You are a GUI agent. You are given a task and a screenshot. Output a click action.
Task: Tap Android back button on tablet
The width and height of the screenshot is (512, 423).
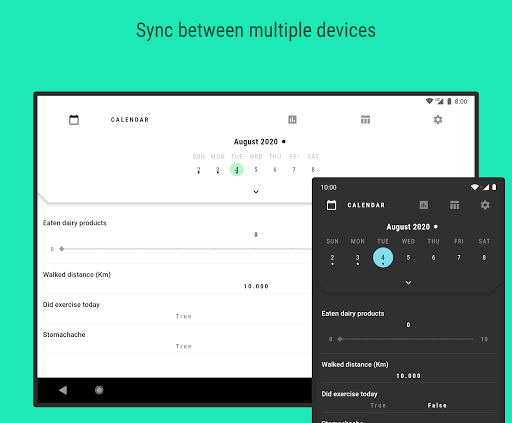pyautogui.click(x=63, y=390)
